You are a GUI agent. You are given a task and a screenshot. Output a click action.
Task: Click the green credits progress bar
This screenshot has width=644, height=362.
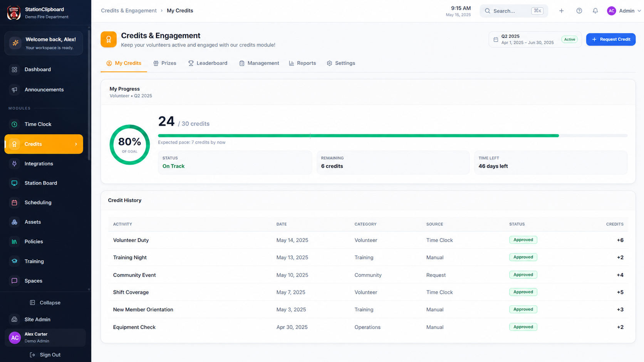click(358, 136)
